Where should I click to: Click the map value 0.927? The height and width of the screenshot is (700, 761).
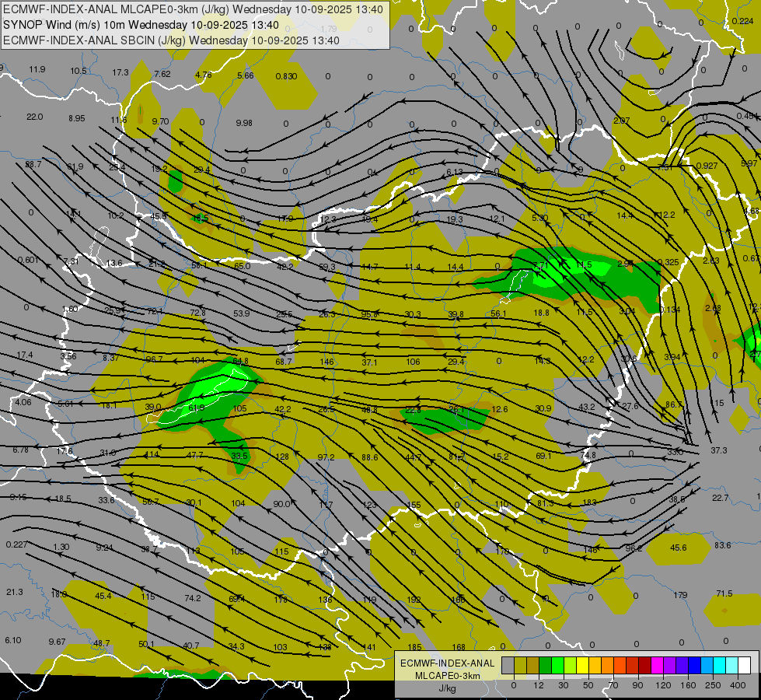pos(707,166)
